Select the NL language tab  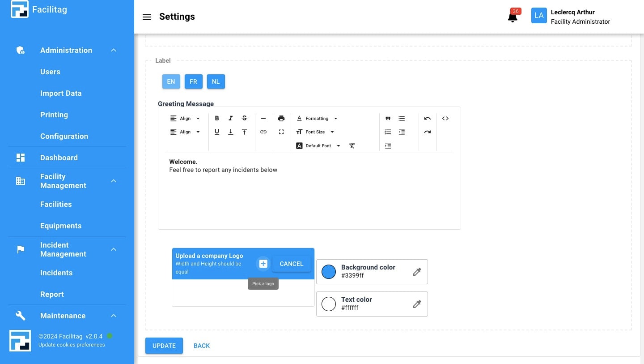pos(216,81)
